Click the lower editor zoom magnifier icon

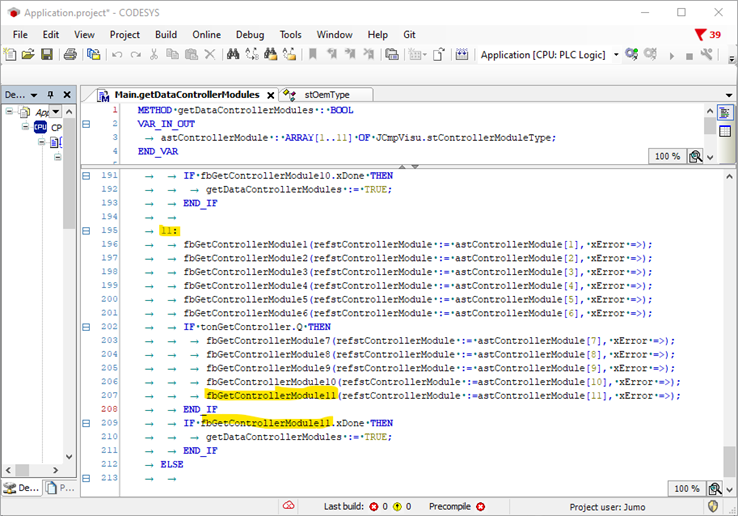715,489
